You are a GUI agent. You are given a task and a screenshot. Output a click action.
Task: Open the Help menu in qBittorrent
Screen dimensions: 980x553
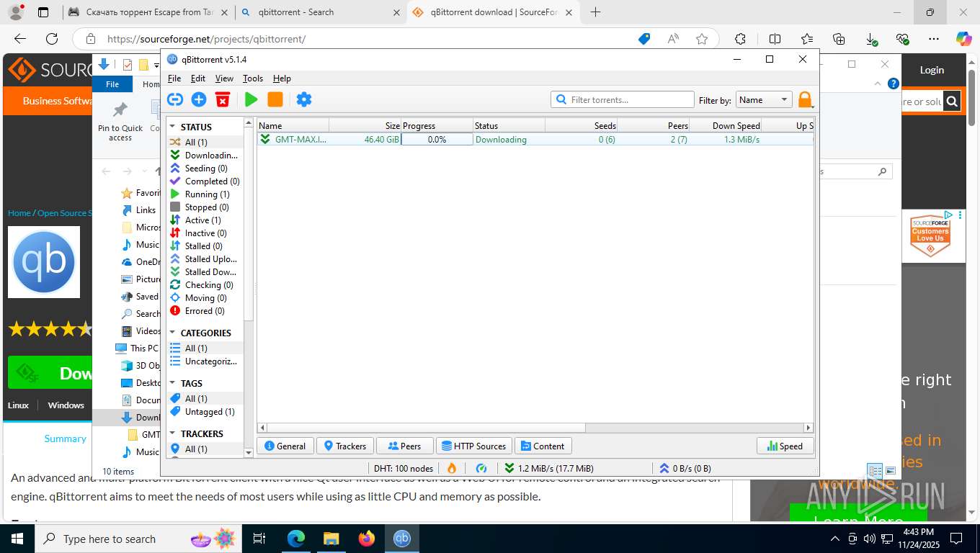pyautogui.click(x=282, y=78)
